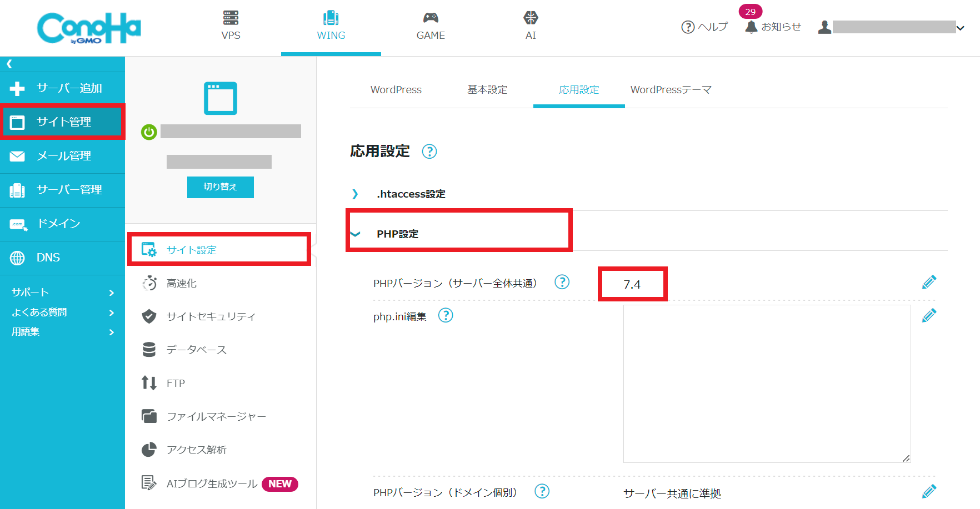Edit server-wide PHP version with pencil icon
This screenshot has height=509, width=980.
tap(929, 283)
